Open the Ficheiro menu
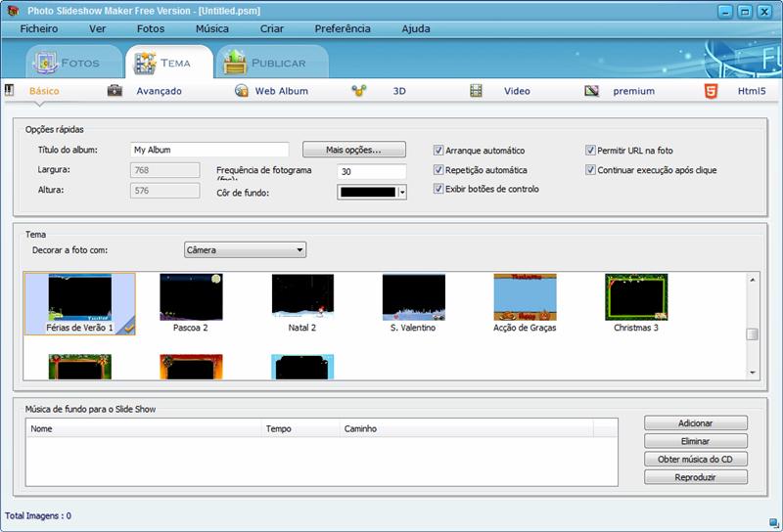The image size is (783, 532). pos(39,28)
